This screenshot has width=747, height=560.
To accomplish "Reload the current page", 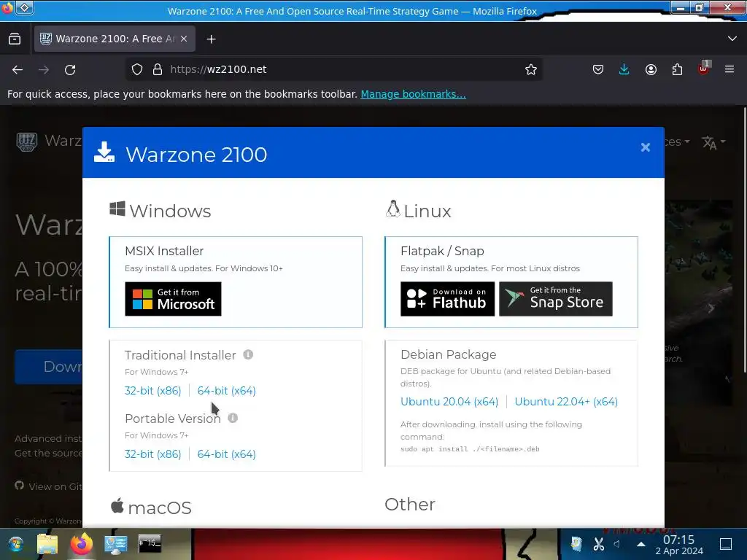I will 70,69.
